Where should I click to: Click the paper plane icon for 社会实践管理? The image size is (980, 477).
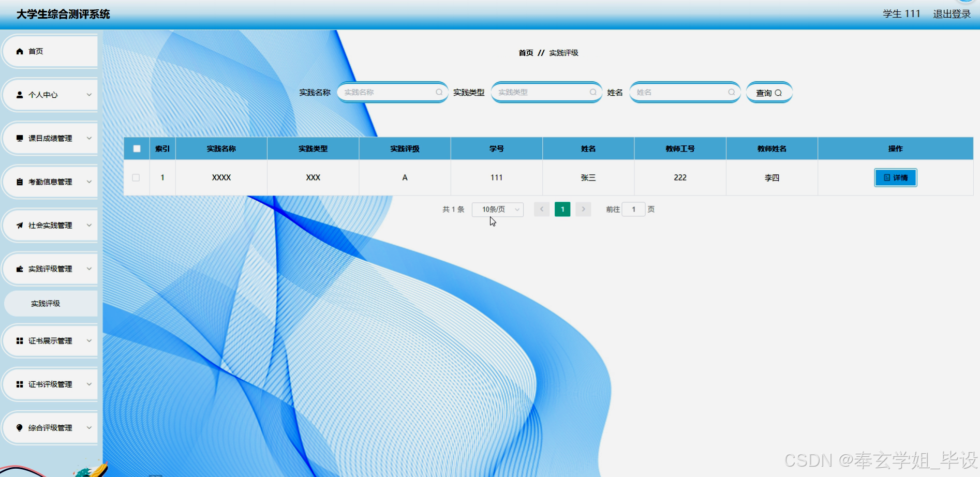tap(20, 225)
